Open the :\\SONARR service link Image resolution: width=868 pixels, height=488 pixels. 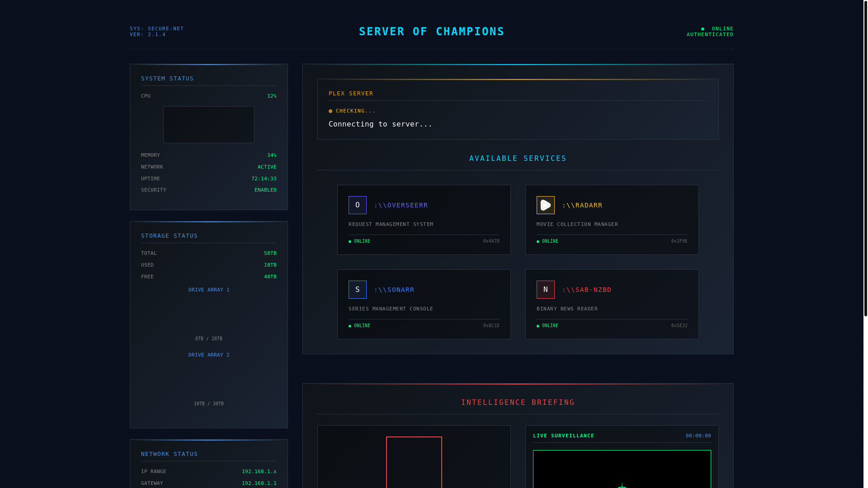click(x=394, y=290)
